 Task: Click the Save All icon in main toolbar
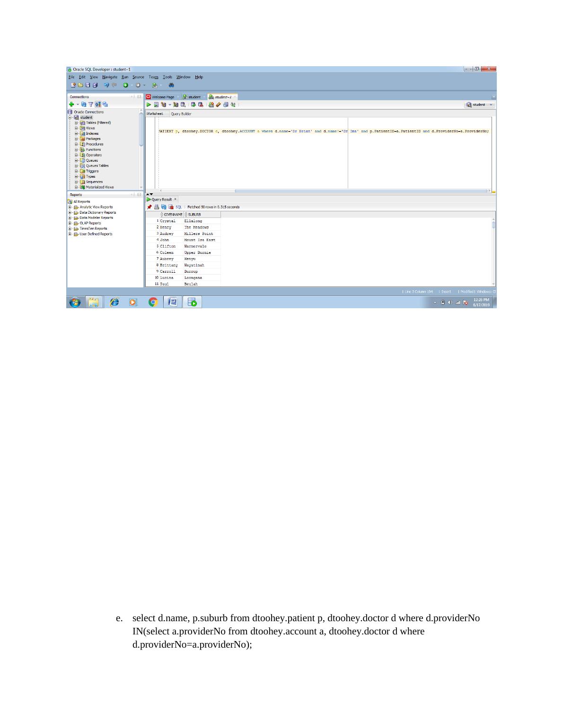pos(95,85)
